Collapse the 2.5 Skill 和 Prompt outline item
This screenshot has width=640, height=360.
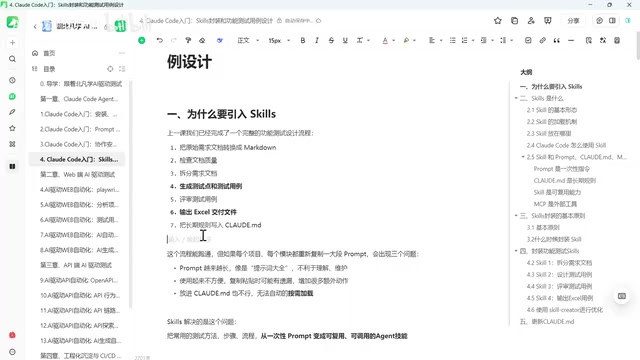523,157
